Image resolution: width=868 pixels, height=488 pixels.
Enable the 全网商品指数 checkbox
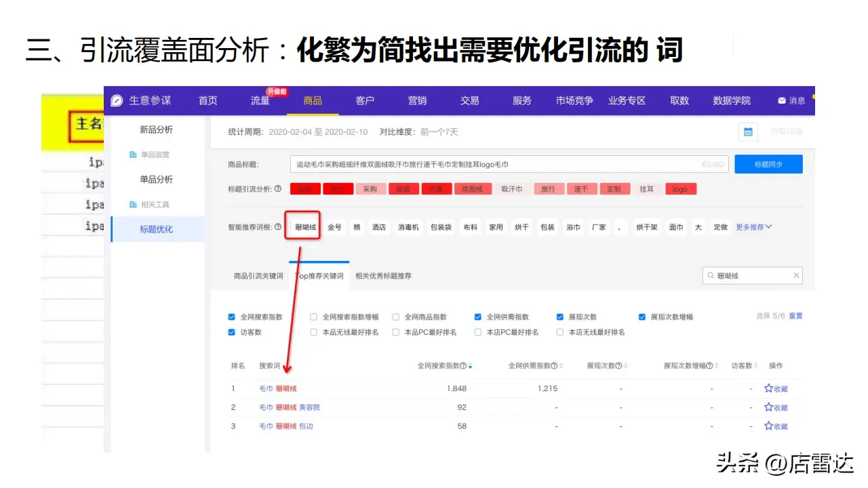[x=396, y=317]
